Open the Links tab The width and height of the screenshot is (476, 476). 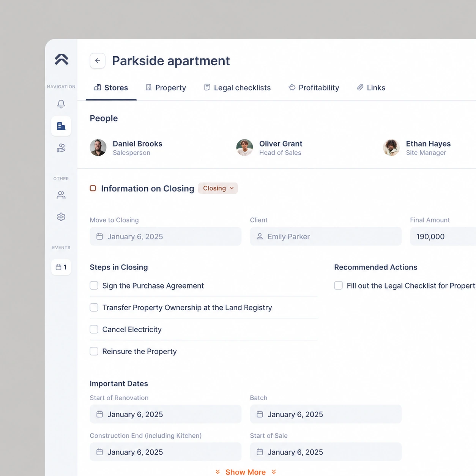(x=371, y=88)
